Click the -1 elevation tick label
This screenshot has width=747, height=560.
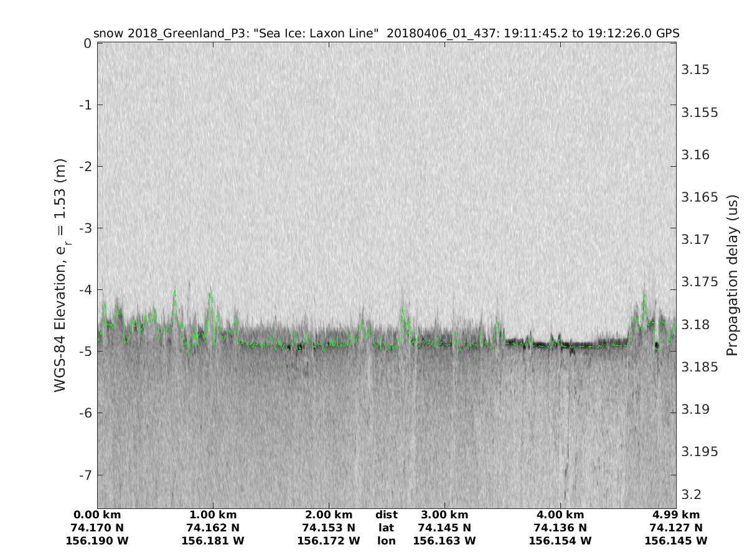(85, 105)
